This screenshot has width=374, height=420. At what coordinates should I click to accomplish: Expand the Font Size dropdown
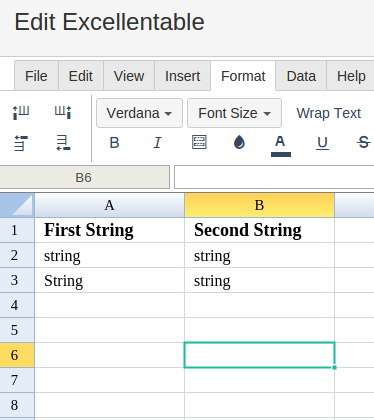click(x=234, y=113)
